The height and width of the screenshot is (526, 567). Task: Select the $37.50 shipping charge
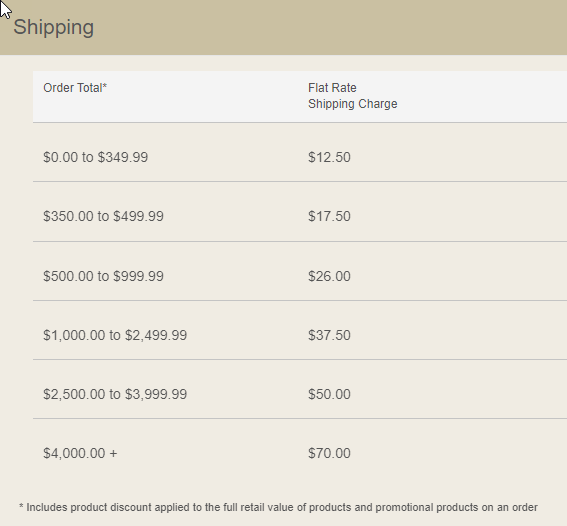(x=329, y=335)
